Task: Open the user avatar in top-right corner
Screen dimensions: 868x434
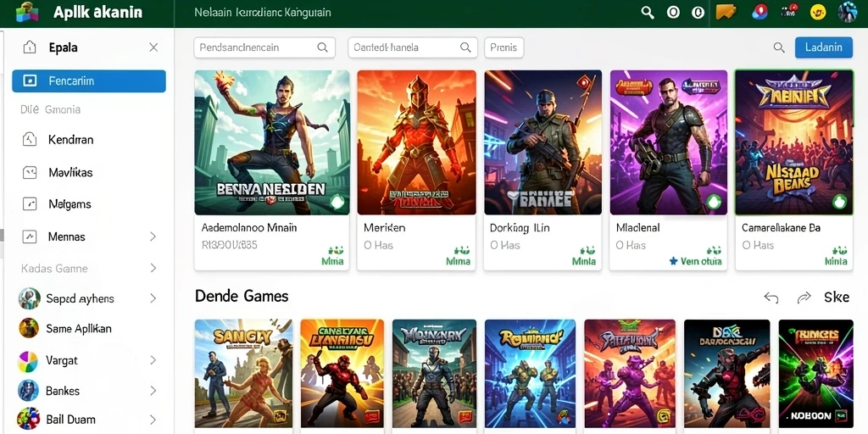Action: point(848,12)
